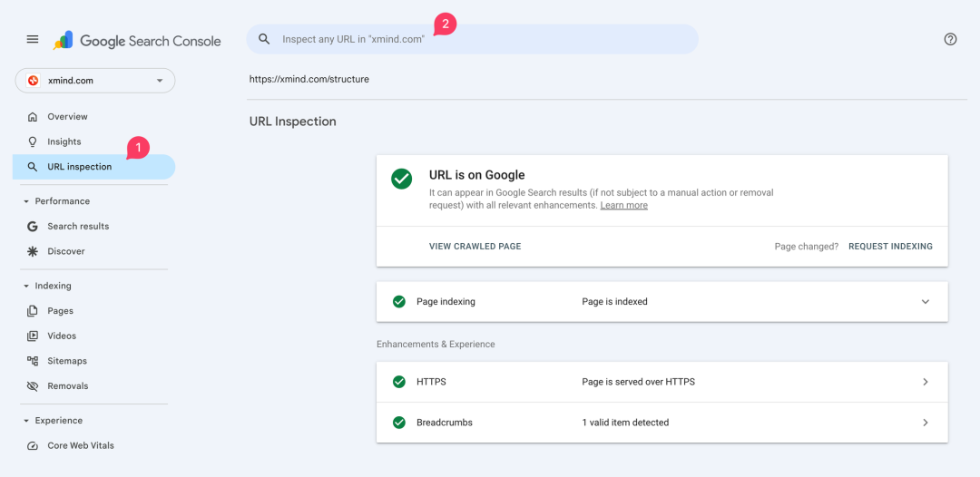The height and width of the screenshot is (477, 980).
Task: Click the Discover asterisk icon
Action: [33, 251]
